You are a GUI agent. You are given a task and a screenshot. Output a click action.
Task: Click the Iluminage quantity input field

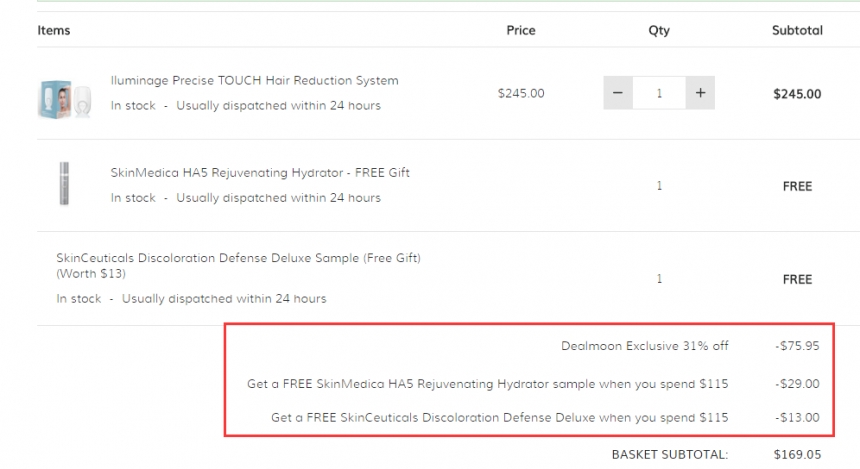tap(659, 93)
